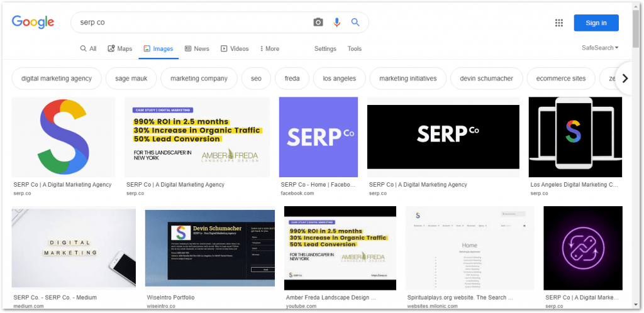Click the next arrow of suggestion chips
Image resolution: width=644 pixels, height=313 pixels.
(x=625, y=79)
